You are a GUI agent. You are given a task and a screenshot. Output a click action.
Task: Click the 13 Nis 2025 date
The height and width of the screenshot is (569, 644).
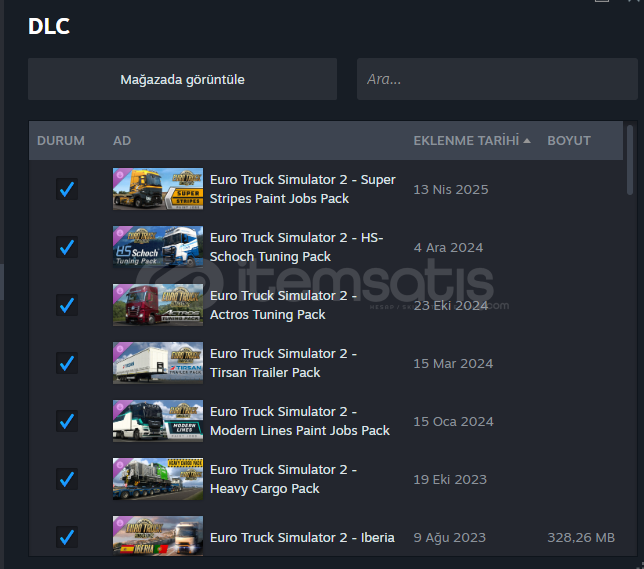pyautogui.click(x=451, y=189)
